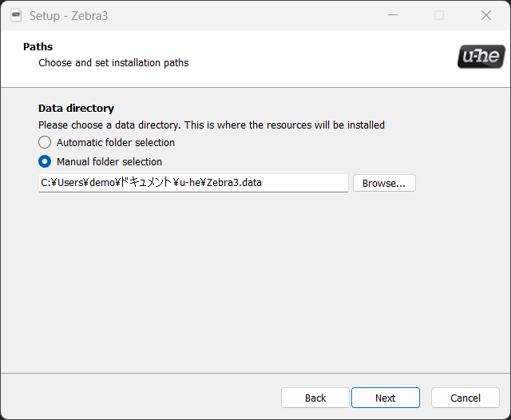Select the Manual folder selection radio button
The width and height of the screenshot is (511, 420).
(45, 161)
